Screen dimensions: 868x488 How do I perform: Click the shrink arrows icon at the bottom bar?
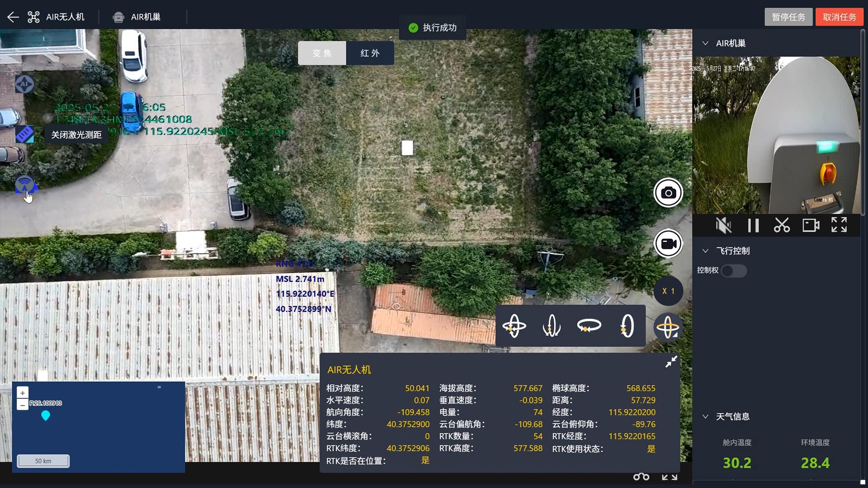coord(670,477)
